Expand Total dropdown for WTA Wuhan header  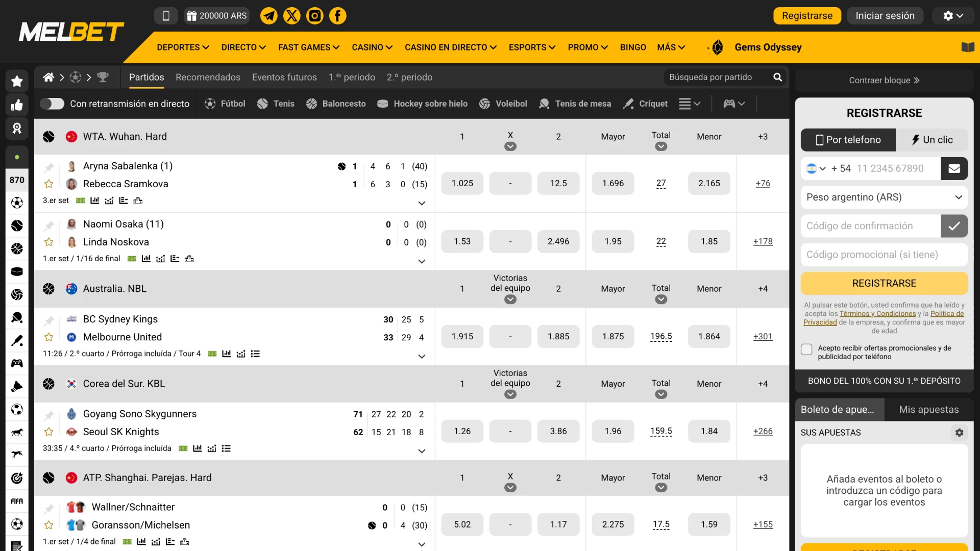(660, 146)
